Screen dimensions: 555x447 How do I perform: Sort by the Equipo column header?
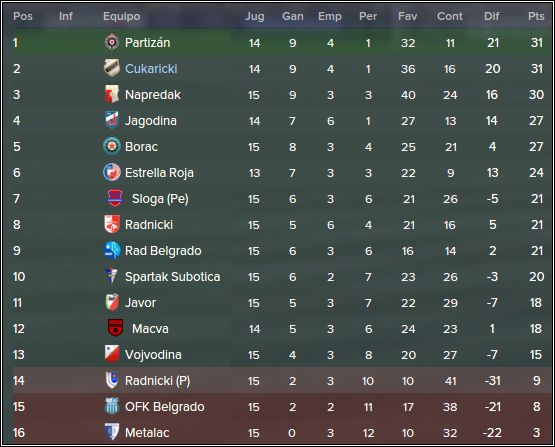coord(122,16)
